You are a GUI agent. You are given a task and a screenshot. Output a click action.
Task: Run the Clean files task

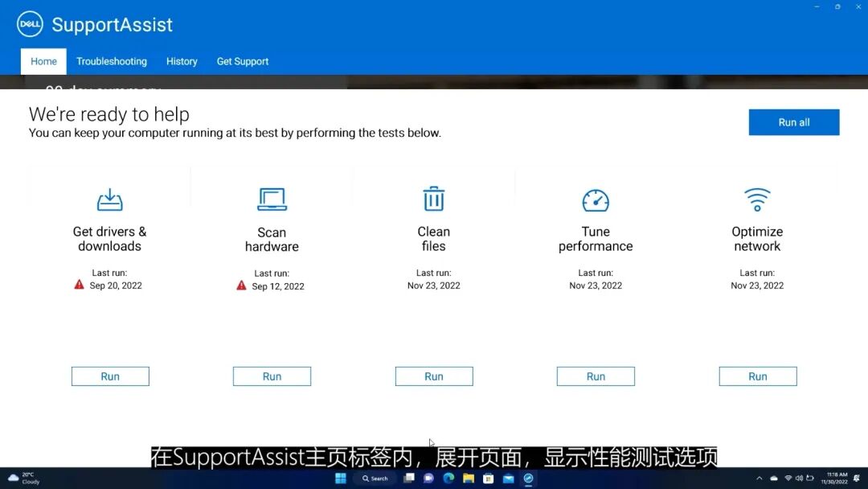tap(434, 376)
